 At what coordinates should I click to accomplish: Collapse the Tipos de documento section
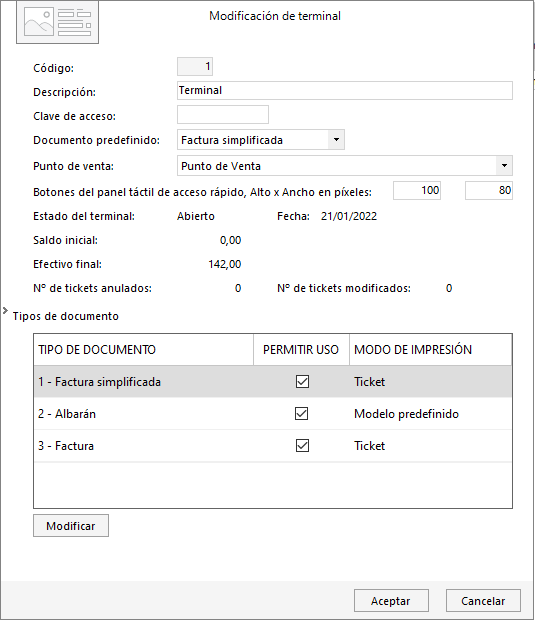click(x=5, y=311)
